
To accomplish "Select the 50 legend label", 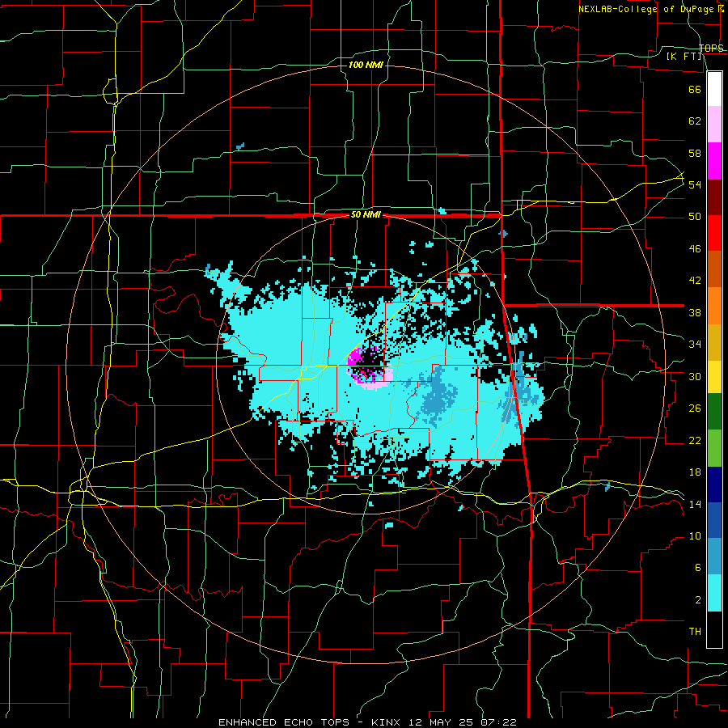I will [x=695, y=217].
